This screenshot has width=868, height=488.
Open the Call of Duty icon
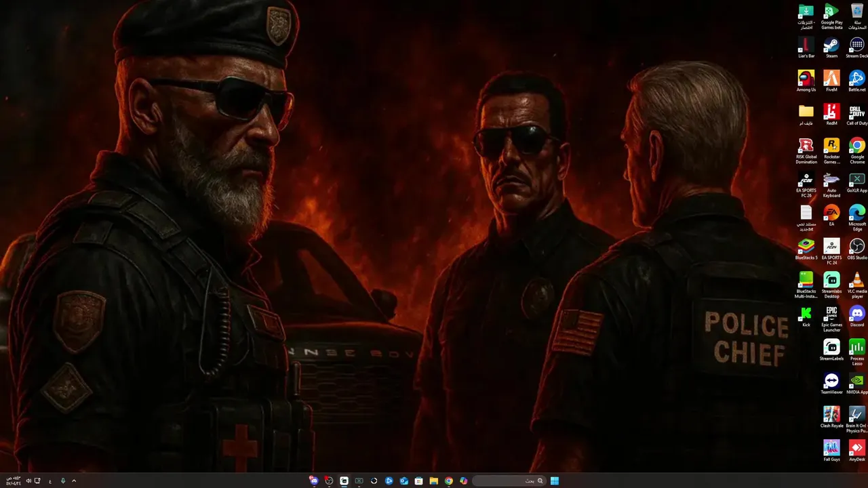point(857,115)
